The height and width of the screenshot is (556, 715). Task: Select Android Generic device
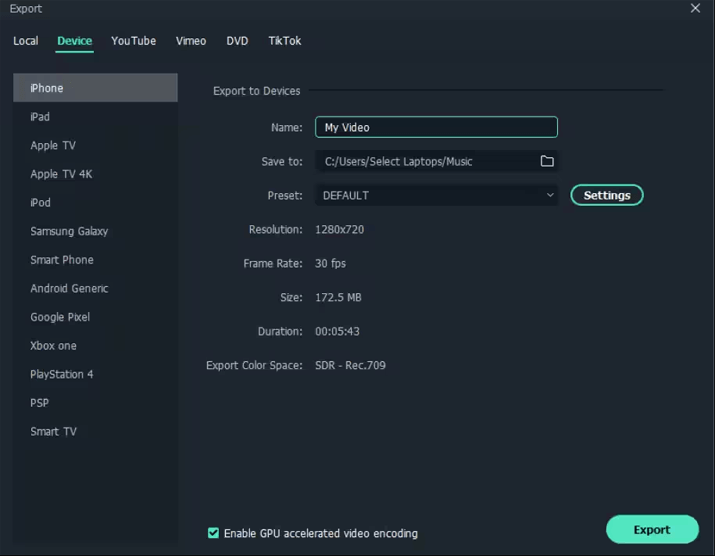click(95, 288)
